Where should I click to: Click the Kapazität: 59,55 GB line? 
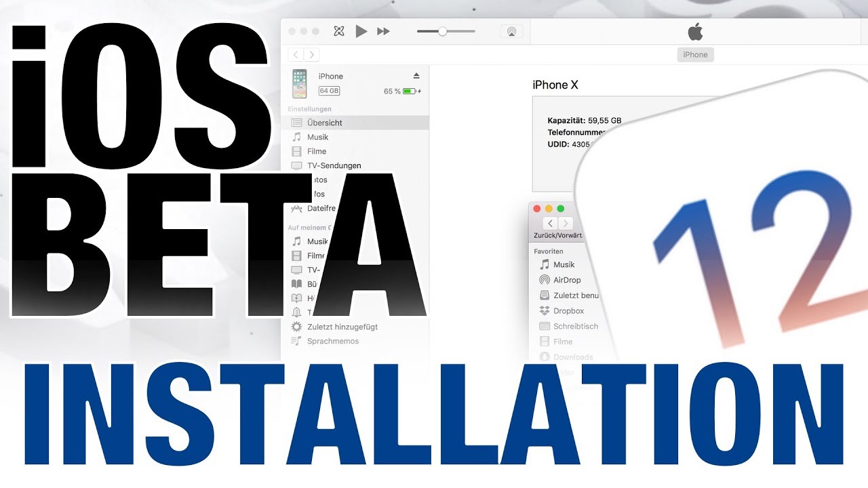585,121
